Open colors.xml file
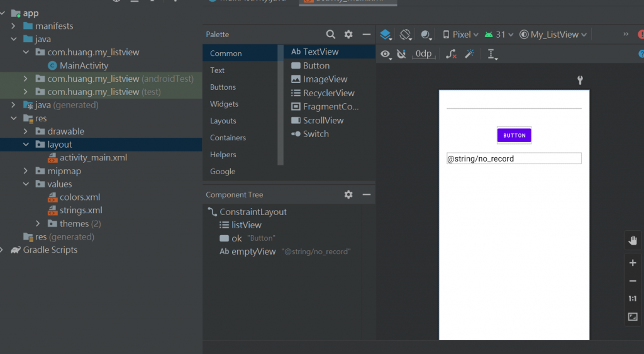Viewport: 644px width, 354px height. click(x=74, y=197)
